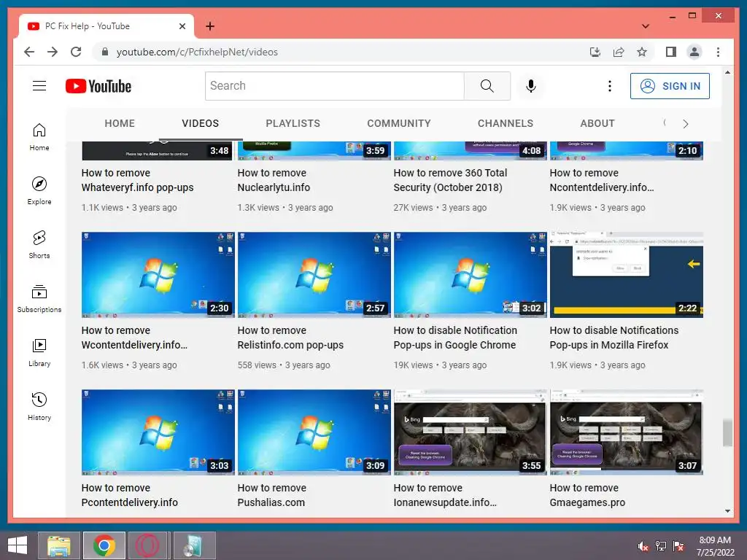Viewport: 747px width, 560px height.
Task: Open History in the sidebar
Action: [x=39, y=405]
